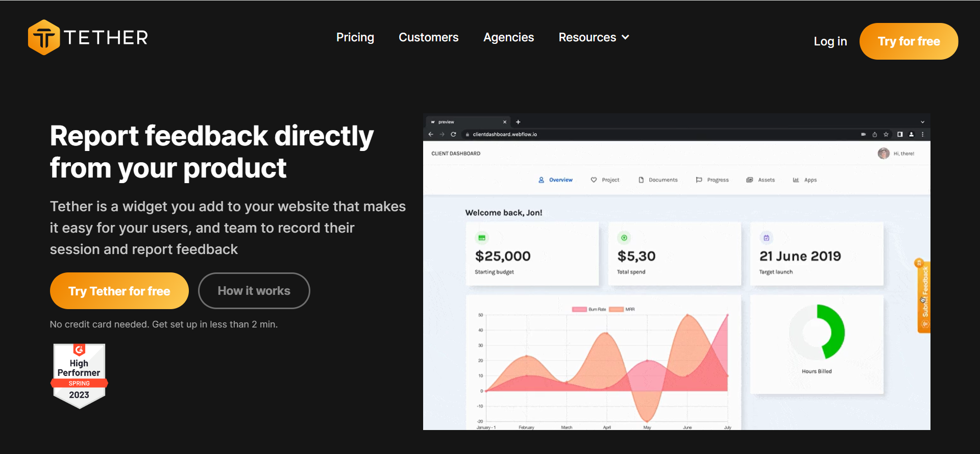
Task: Click the calendar icon above 21 June 2019
Action: 766,238
